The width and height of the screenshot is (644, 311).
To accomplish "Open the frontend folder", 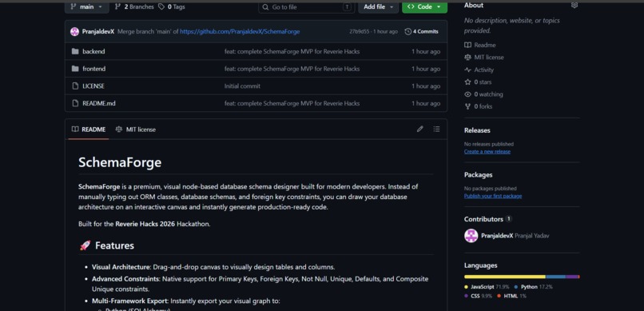I will [x=94, y=69].
